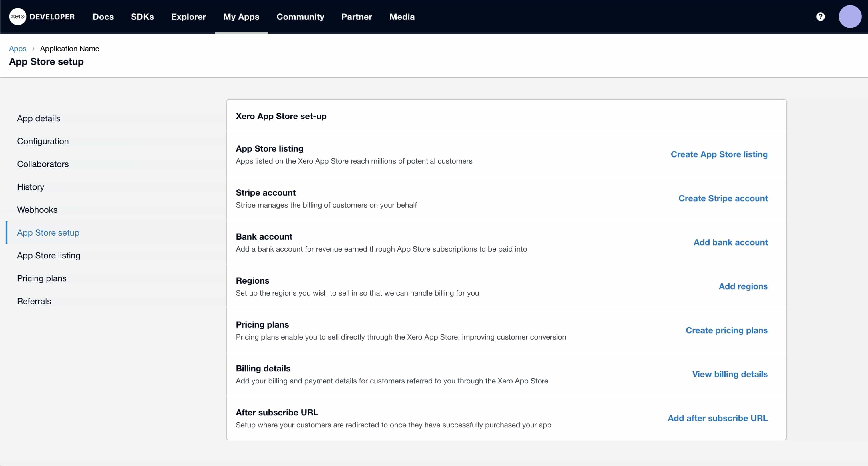Open the SDKs page
Image resolution: width=868 pixels, height=466 pixels.
[x=142, y=17]
